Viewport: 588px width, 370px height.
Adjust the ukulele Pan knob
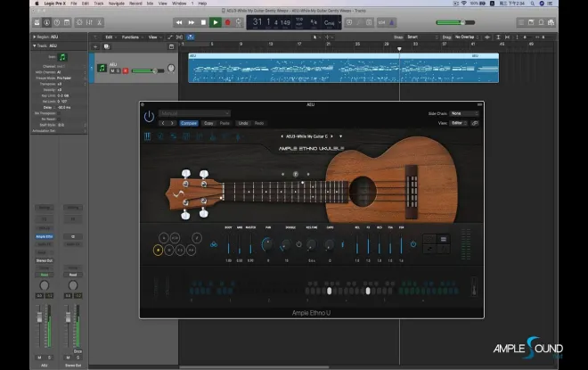click(x=268, y=244)
